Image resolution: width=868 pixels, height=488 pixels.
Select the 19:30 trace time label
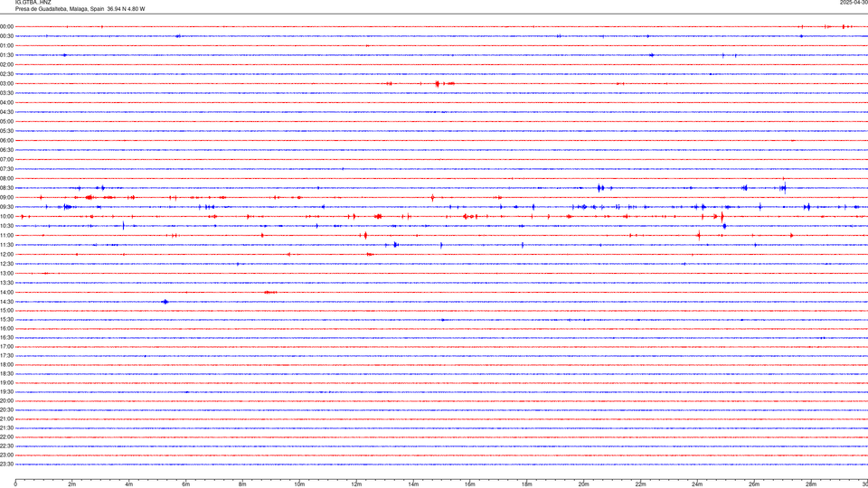[6, 391]
